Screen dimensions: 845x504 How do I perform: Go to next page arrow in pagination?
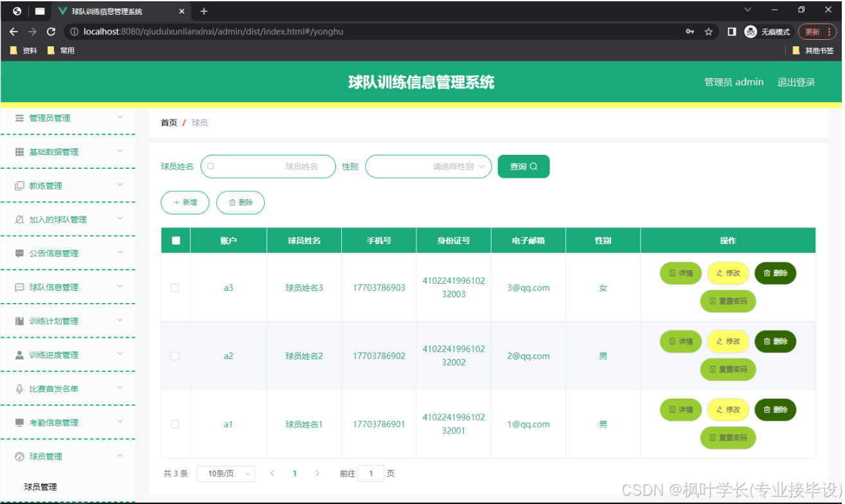click(317, 474)
